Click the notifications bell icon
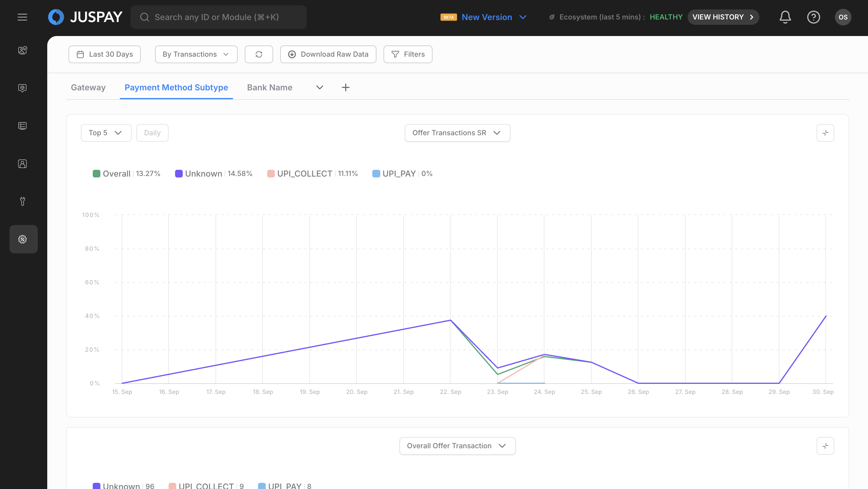The image size is (868, 489). click(x=785, y=17)
